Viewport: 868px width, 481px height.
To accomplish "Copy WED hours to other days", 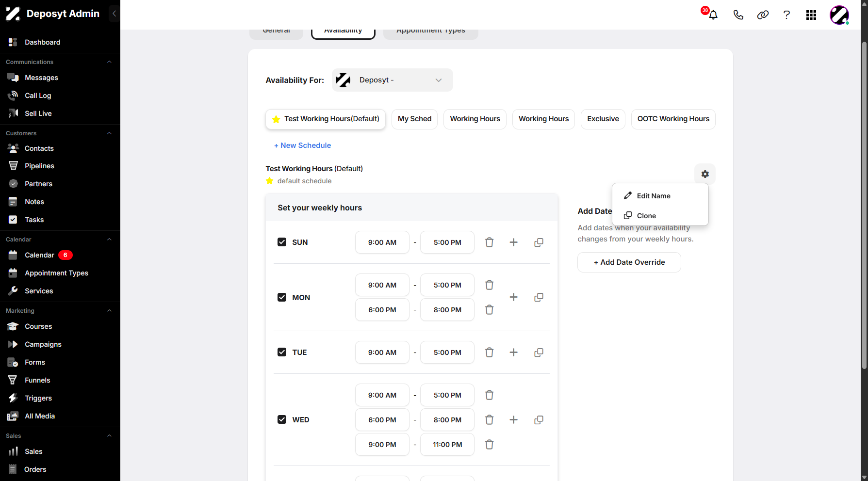I will [x=539, y=420].
